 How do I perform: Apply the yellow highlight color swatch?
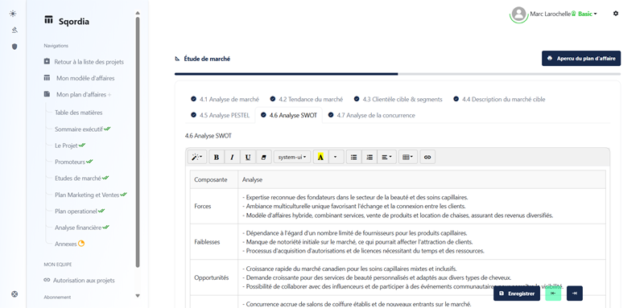[x=320, y=157]
